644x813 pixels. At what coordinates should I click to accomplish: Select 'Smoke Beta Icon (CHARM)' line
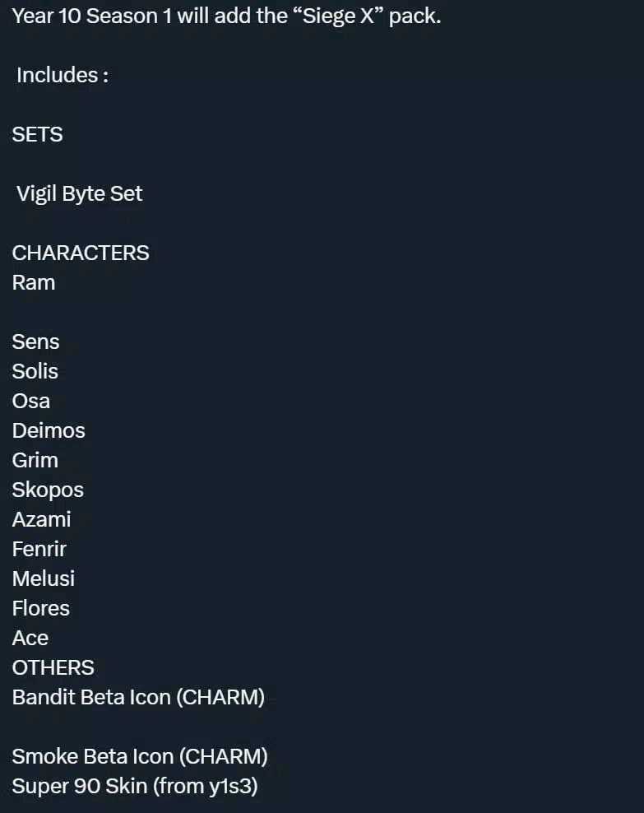pos(140,756)
